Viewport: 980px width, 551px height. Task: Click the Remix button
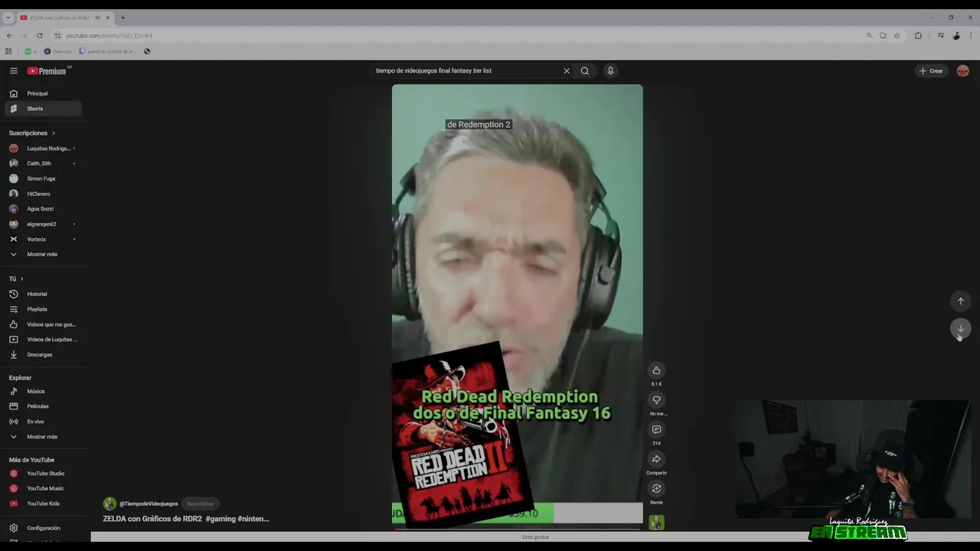[656, 488]
